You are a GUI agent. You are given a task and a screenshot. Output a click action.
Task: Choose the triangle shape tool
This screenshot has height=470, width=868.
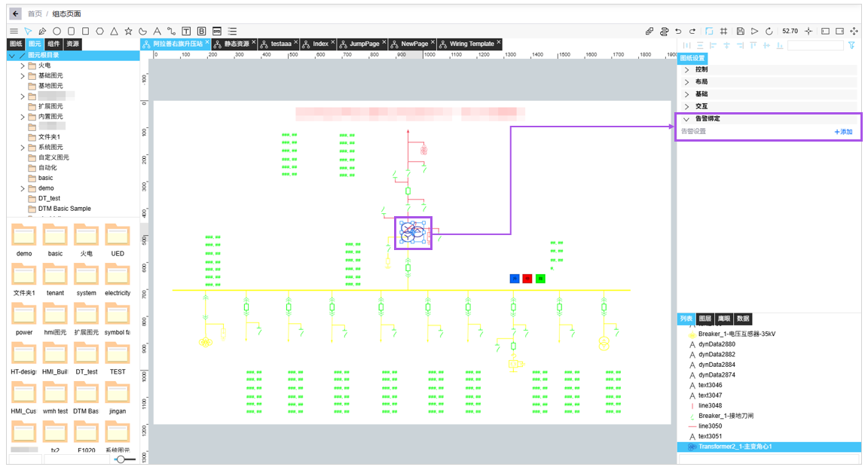click(x=114, y=31)
